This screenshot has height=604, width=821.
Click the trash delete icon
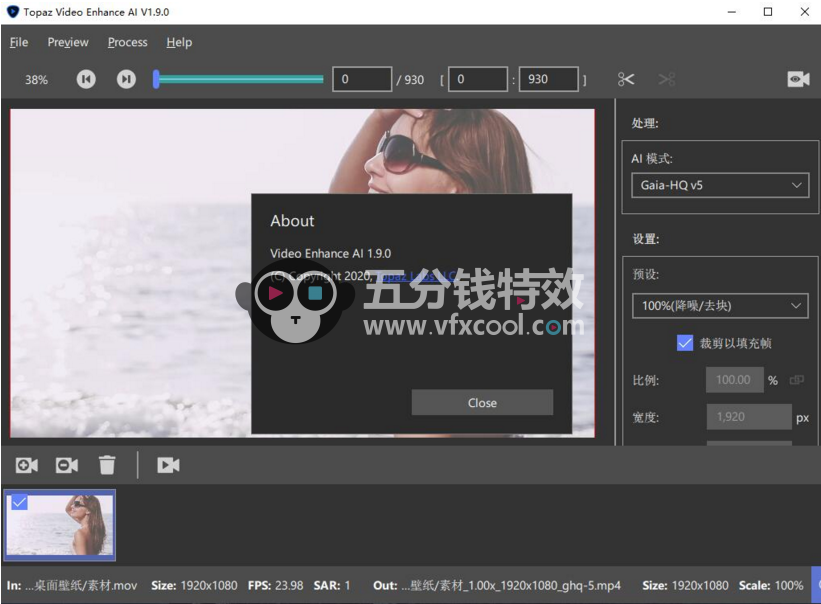[x=107, y=465]
